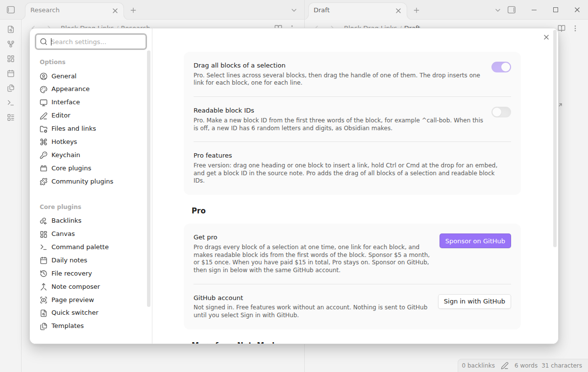The image size is (588, 372).
Task: Click the Search settings field
Action: tap(91, 42)
